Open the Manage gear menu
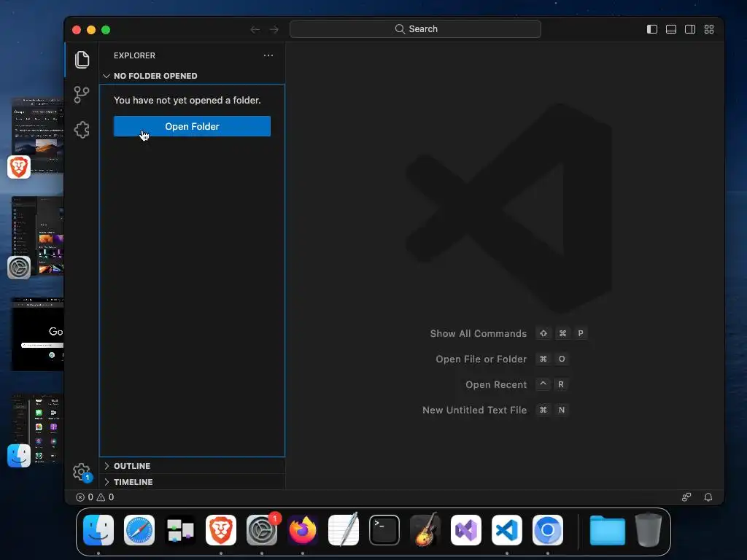The width and height of the screenshot is (747, 560). tap(82, 472)
